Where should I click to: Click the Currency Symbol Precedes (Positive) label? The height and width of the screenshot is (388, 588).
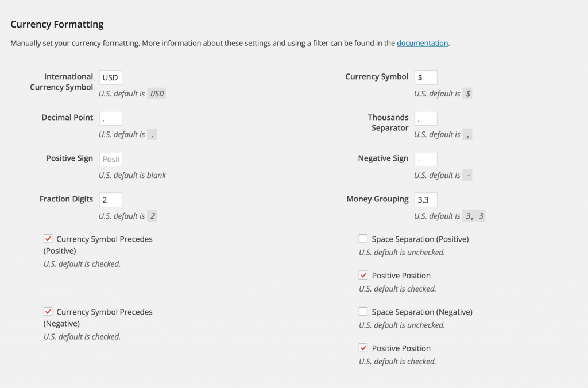click(104, 239)
